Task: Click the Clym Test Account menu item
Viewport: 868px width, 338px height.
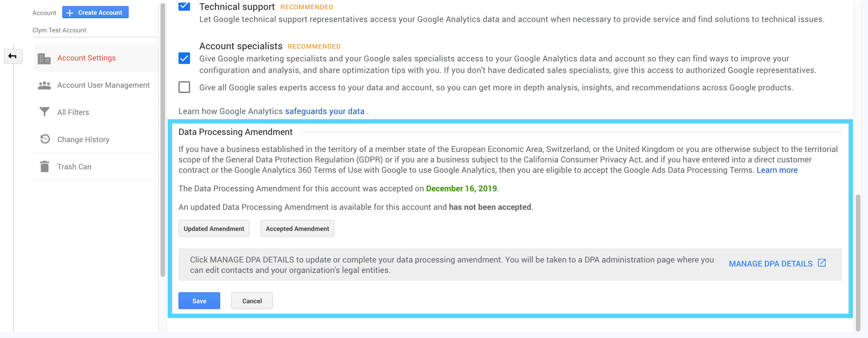Action: 60,30
